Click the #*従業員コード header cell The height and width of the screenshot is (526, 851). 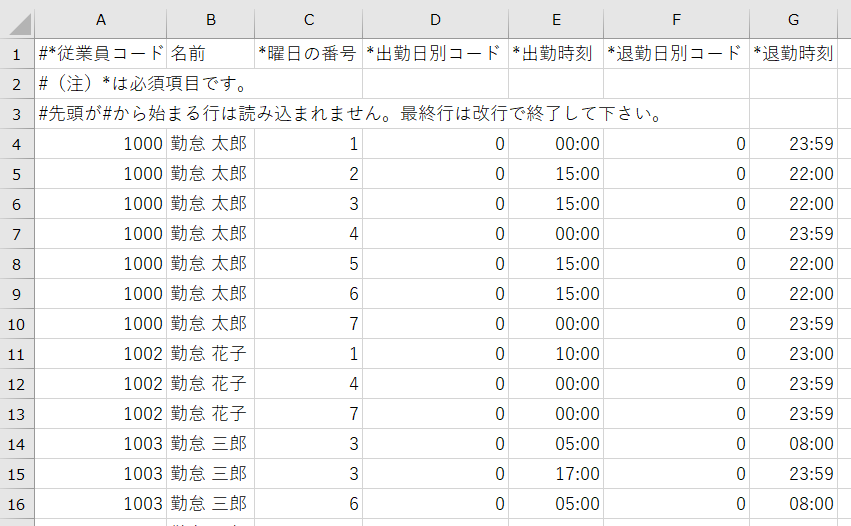click(100, 54)
